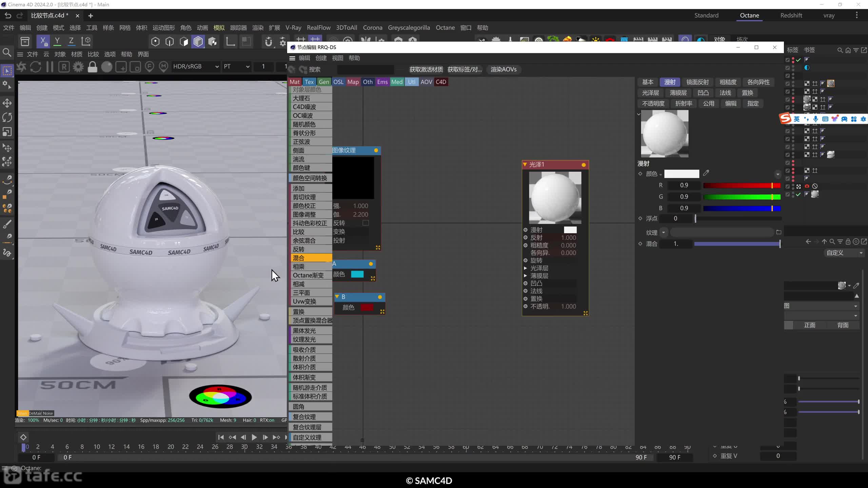Collapse node B triangle
The image size is (868, 488).
337,297
